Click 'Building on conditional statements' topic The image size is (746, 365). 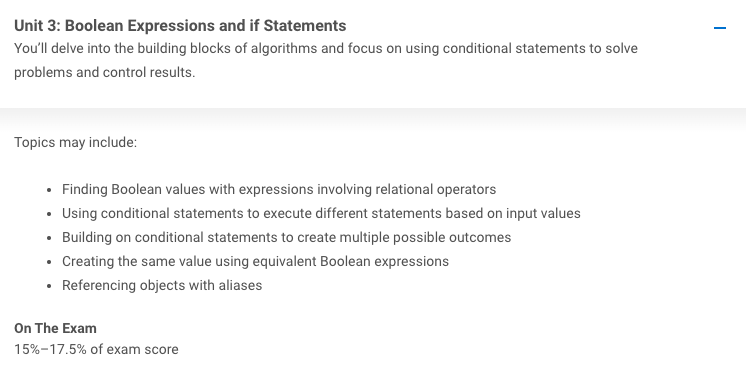(x=286, y=237)
